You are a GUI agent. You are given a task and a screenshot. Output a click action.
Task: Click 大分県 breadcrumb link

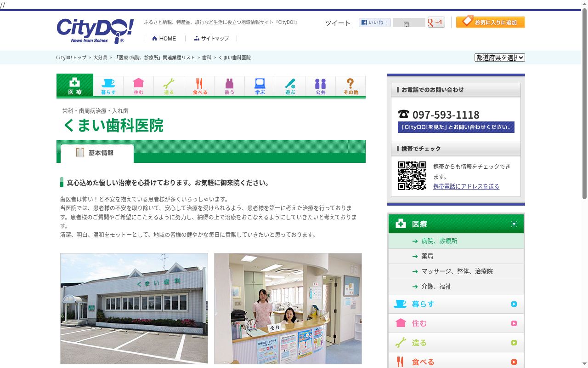tap(100, 58)
